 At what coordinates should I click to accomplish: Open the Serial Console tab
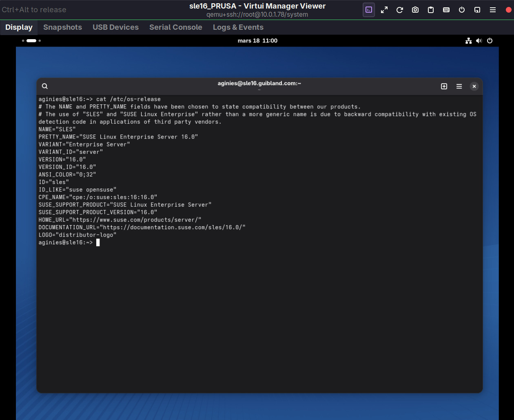click(176, 27)
